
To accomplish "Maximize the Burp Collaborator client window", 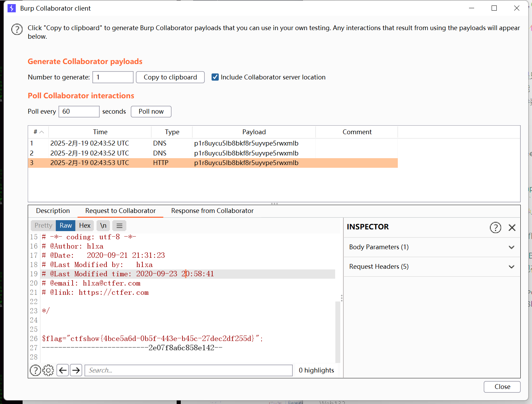I will click(494, 8).
